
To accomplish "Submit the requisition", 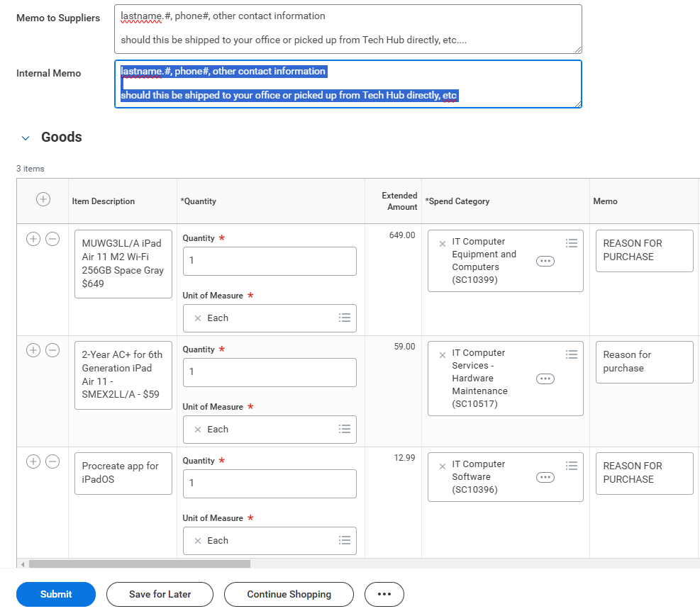I will 55,594.
